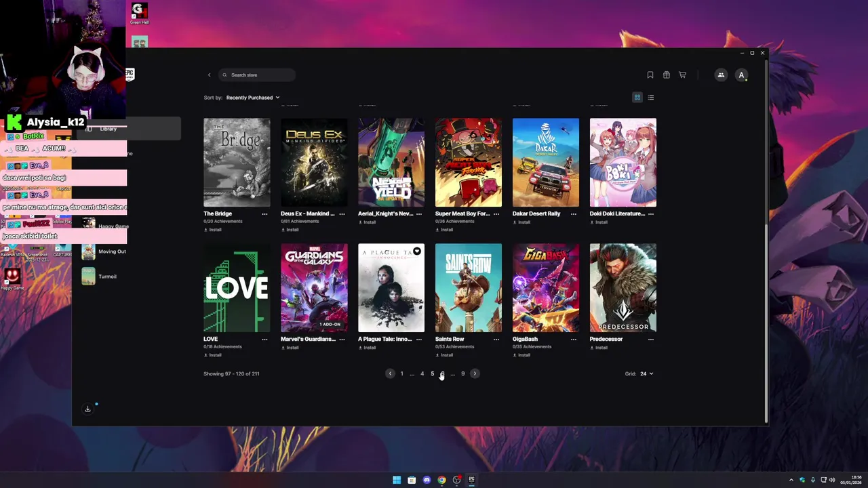Open options for Deus Ex Mankind Divided
Image resolution: width=868 pixels, height=488 pixels.
pos(342,213)
